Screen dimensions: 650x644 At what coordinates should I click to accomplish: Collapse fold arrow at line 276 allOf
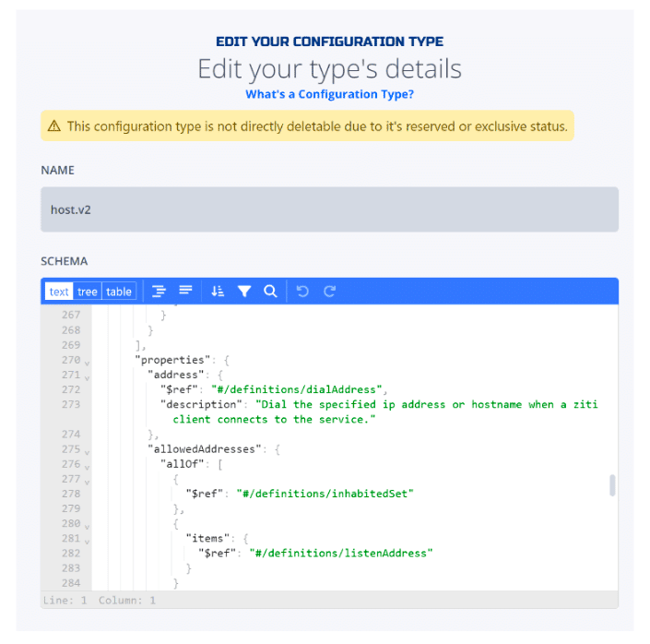[87, 468]
